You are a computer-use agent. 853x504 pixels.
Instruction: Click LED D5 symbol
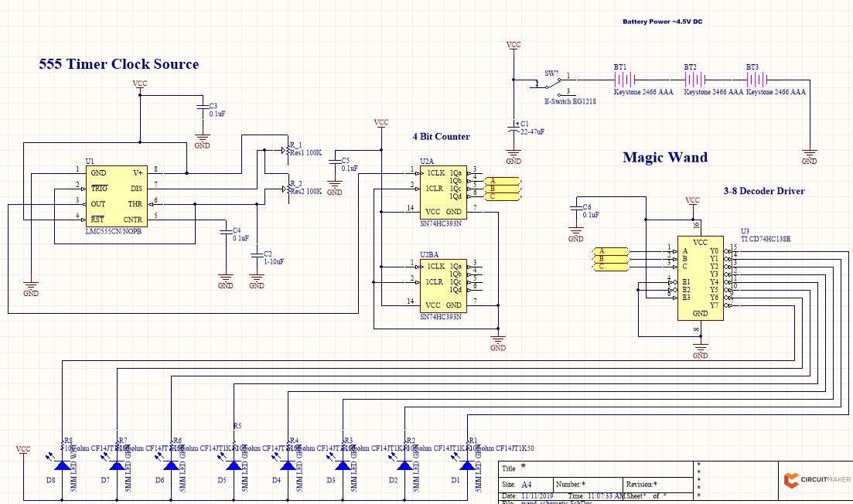coord(234,465)
